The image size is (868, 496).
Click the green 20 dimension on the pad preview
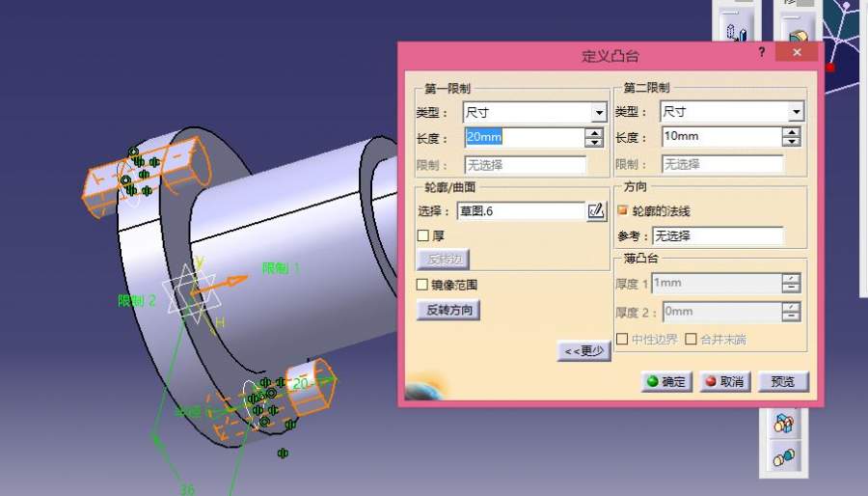303,383
